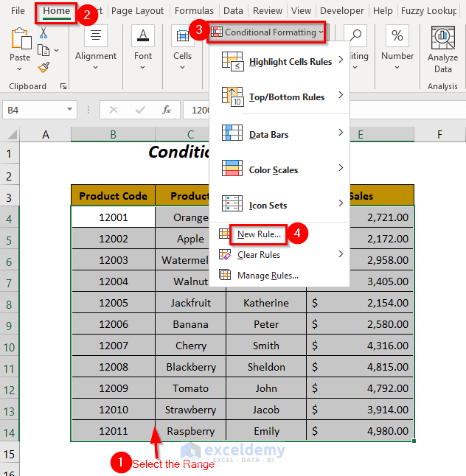This screenshot has width=466, height=476.
Task: Click the Sheldon cell
Action: coord(266,367)
